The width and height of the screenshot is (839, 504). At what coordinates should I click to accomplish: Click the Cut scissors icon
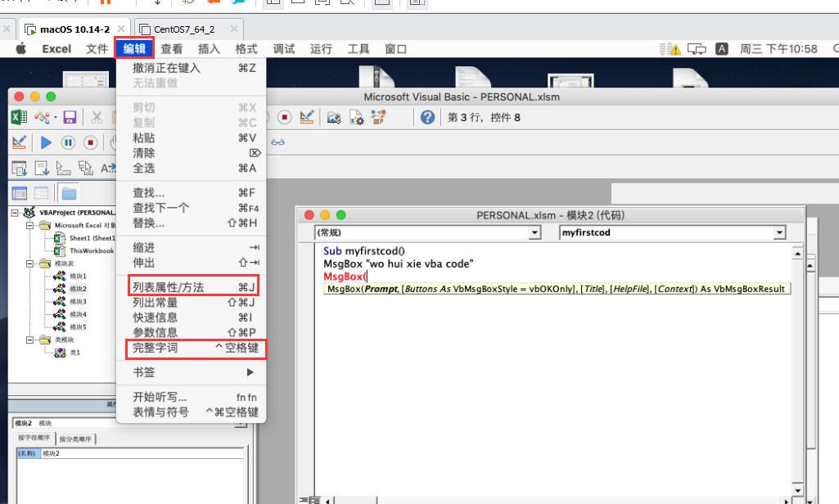(97, 117)
